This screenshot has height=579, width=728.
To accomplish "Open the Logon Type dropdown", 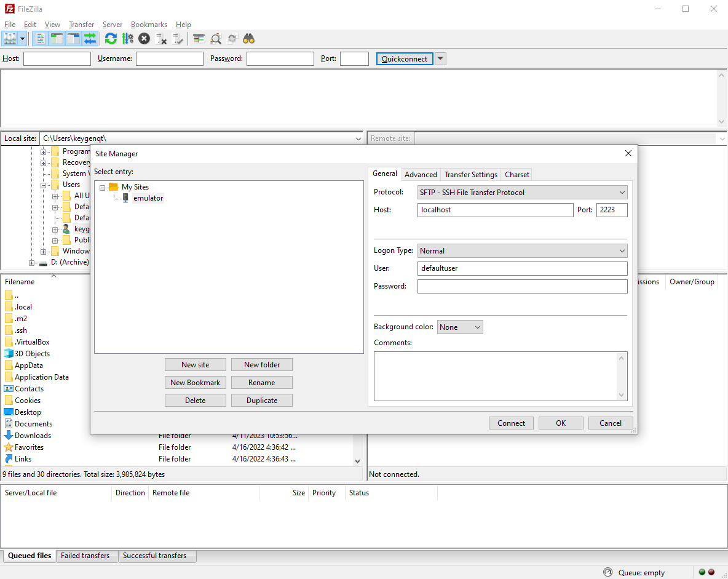I will 522,251.
